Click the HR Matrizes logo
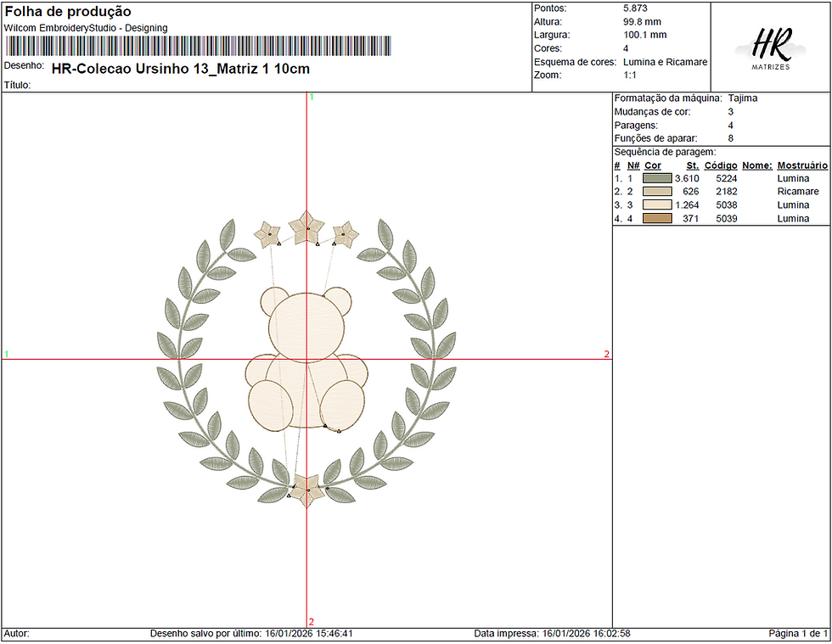 coord(771,49)
